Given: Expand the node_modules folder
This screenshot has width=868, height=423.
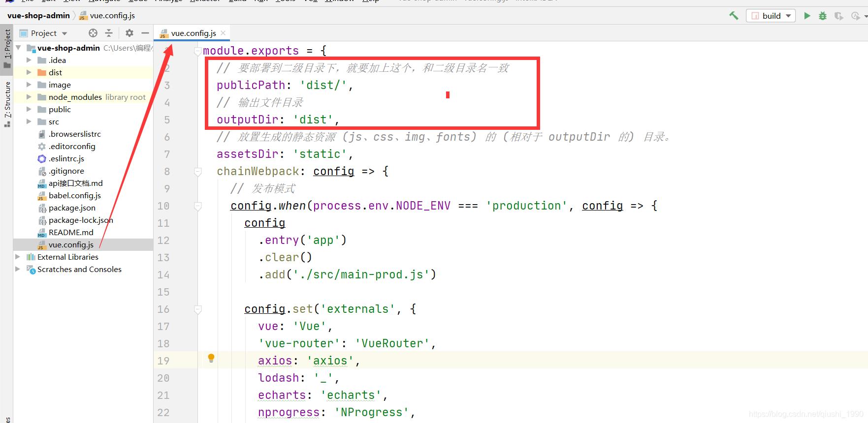Looking at the screenshot, I should pyautogui.click(x=29, y=97).
